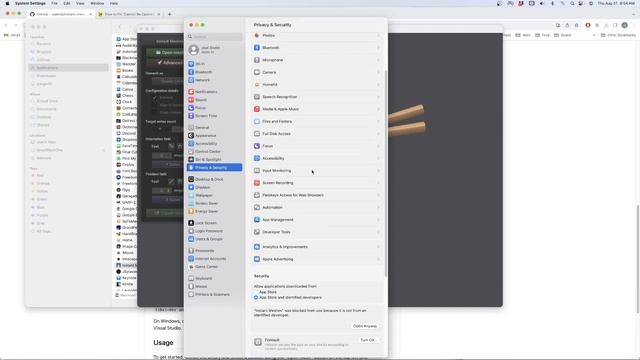The image size is (640, 360).
Task: Expand Input Monitoring row chevron
Action: [x=378, y=171]
